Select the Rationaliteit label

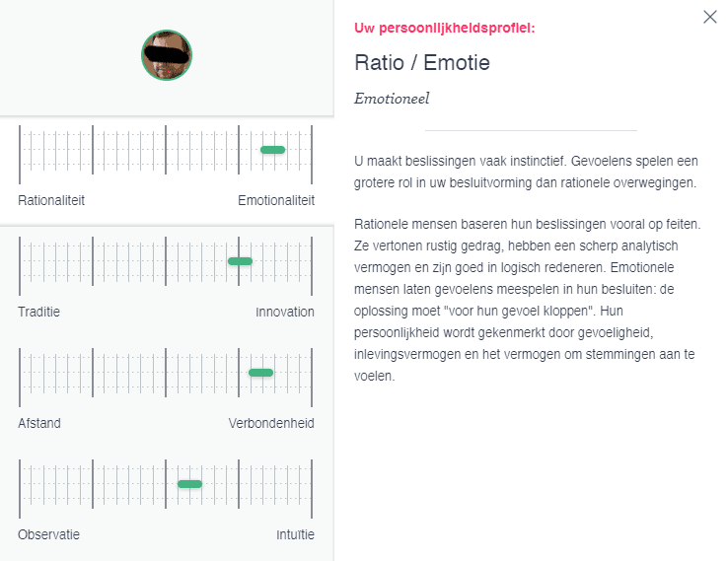(x=51, y=200)
